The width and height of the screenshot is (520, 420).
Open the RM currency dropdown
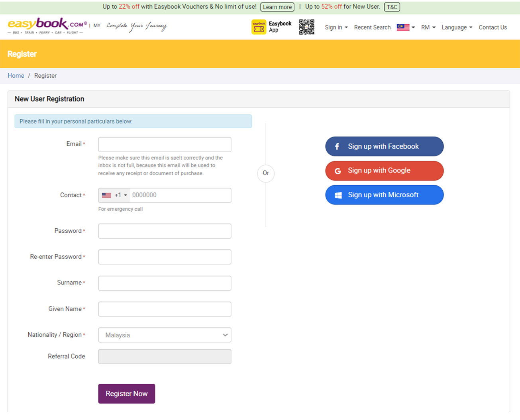pyautogui.click(x=428, y=27)
